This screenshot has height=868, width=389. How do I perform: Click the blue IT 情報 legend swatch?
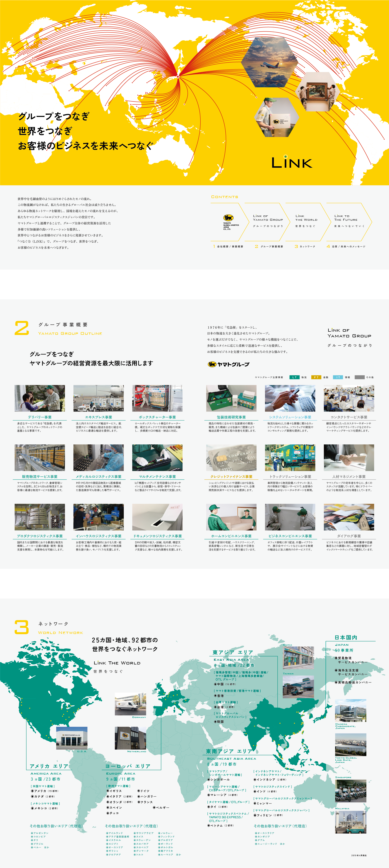coord(338,377)
